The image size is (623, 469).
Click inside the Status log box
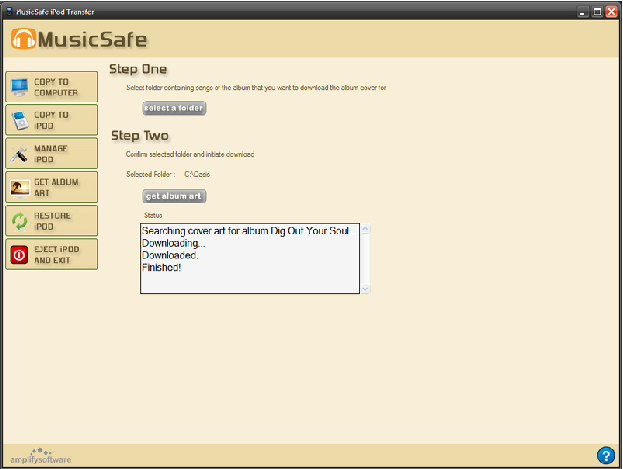click(x=250, y=258)
